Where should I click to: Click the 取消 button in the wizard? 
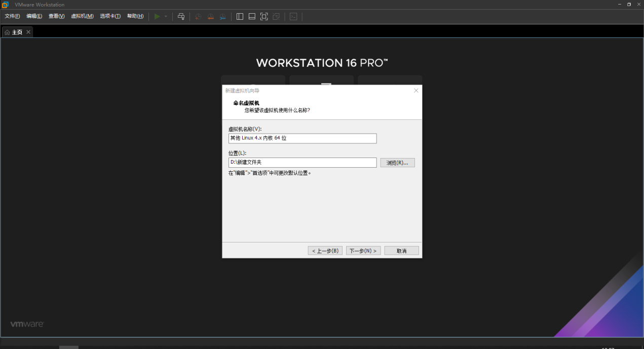click(x=402, y=251)
